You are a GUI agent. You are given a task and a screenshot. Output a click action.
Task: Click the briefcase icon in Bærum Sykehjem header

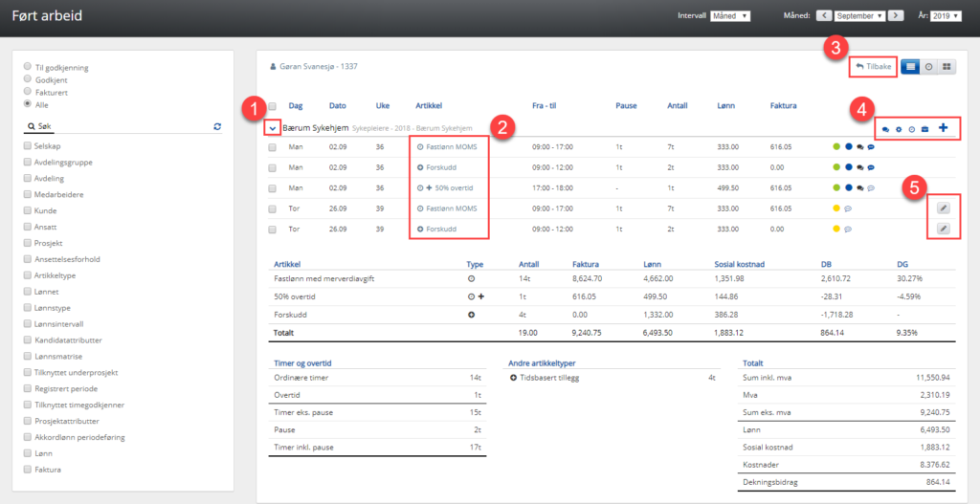click(924, 129)
